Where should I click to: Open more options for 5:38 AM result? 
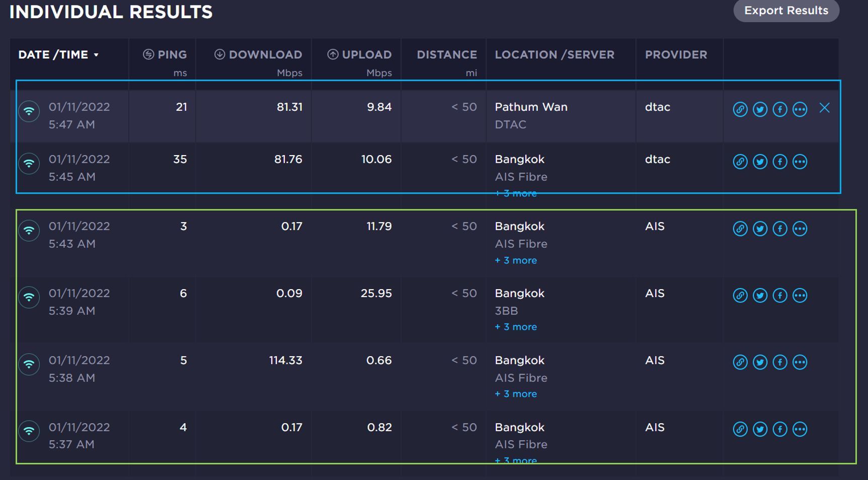pyautogui.click(x=800, y=362)
